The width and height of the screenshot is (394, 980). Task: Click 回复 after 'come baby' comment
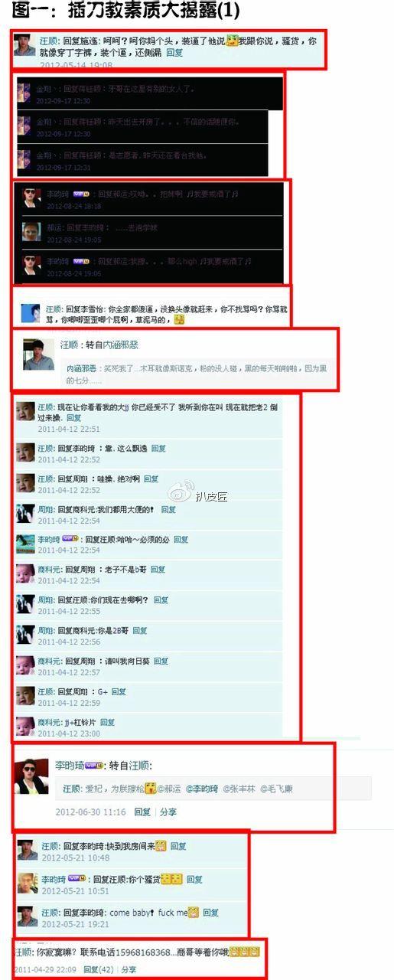point(210,913)
